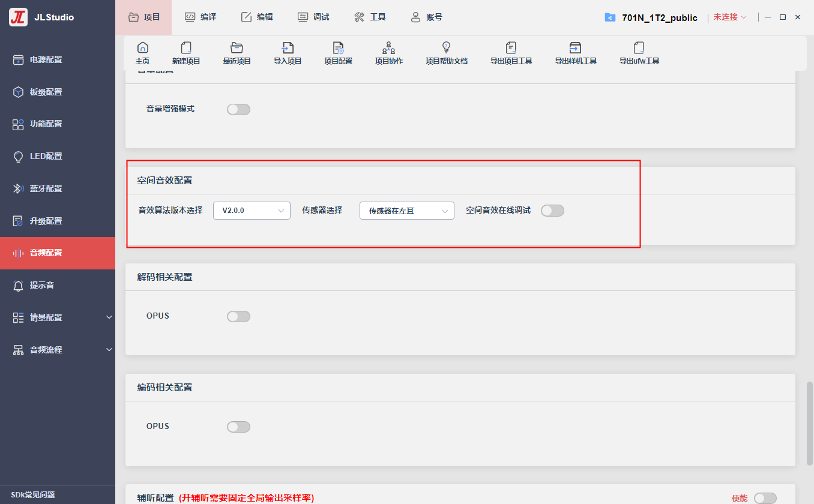
Task: Click the 导出样机工具 icon
Action: click(x=575, y=48)
